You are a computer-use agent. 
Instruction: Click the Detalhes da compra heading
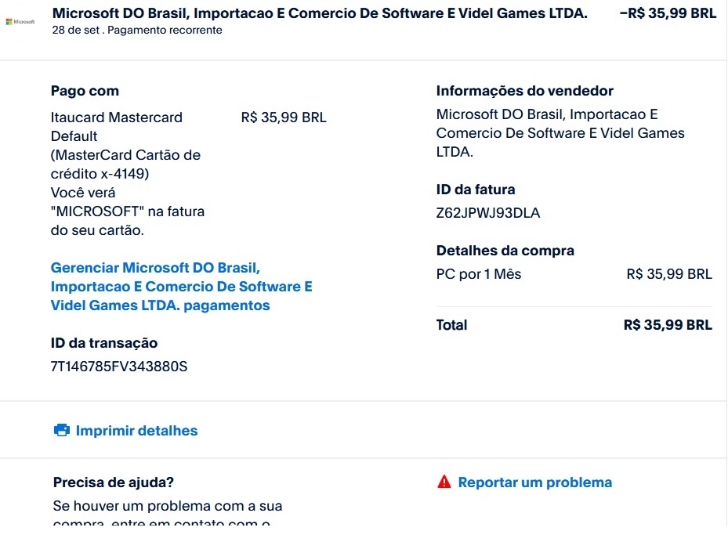tap(505, 251)
